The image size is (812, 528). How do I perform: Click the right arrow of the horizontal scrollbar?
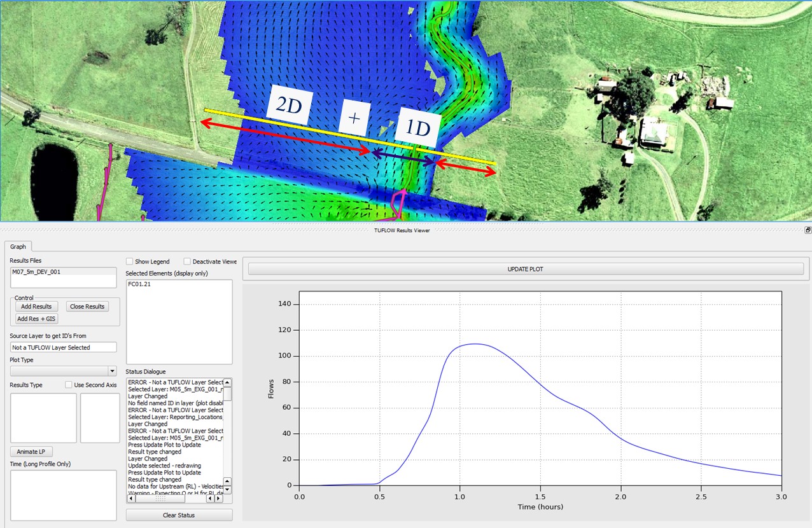click(x=219, y=498)
